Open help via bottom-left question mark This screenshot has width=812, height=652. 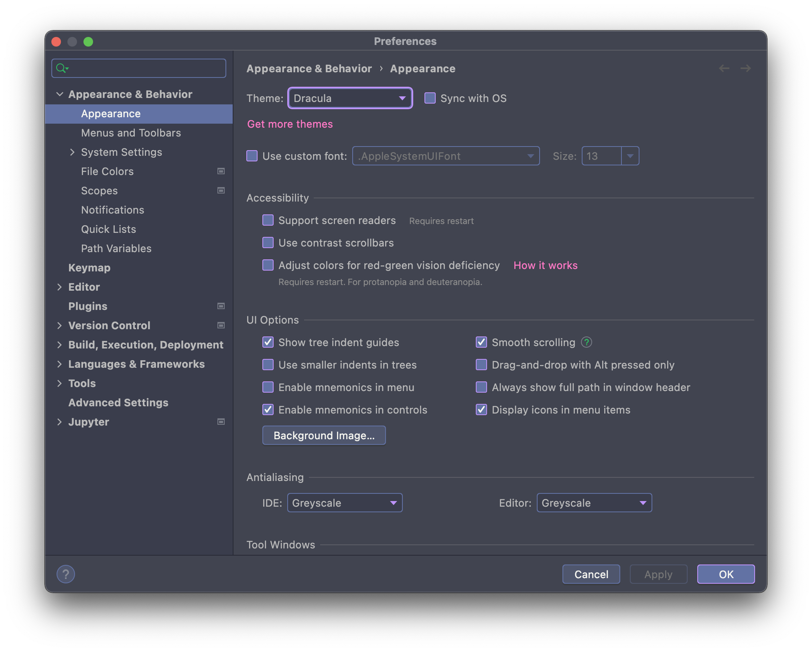pyautogui.click(x=66, y=574)
